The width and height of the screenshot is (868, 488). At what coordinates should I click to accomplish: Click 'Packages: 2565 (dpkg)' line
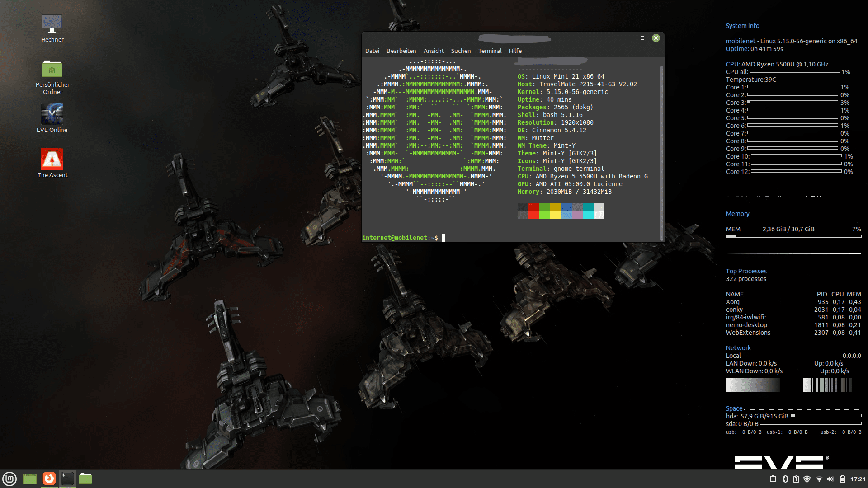[x=556, y=107]
